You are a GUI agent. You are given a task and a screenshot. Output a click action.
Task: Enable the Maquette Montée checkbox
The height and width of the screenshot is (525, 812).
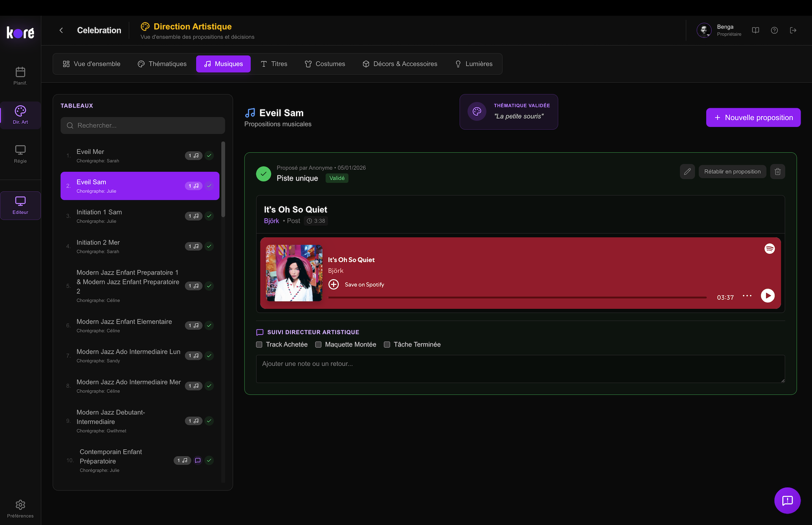(318, 344)
